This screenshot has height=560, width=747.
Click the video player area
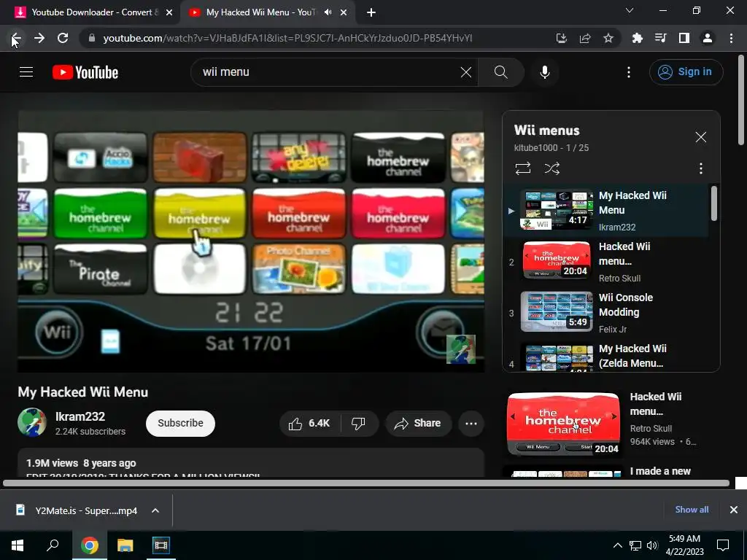[x=251, y=242]
